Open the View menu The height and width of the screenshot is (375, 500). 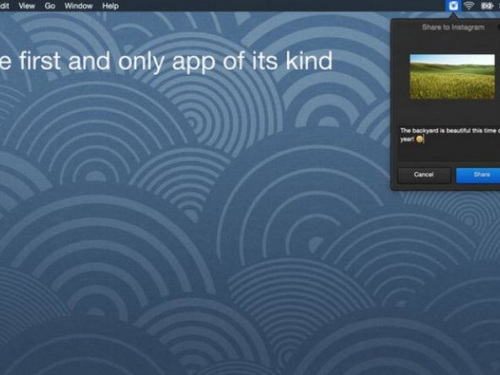click(27, 6)
